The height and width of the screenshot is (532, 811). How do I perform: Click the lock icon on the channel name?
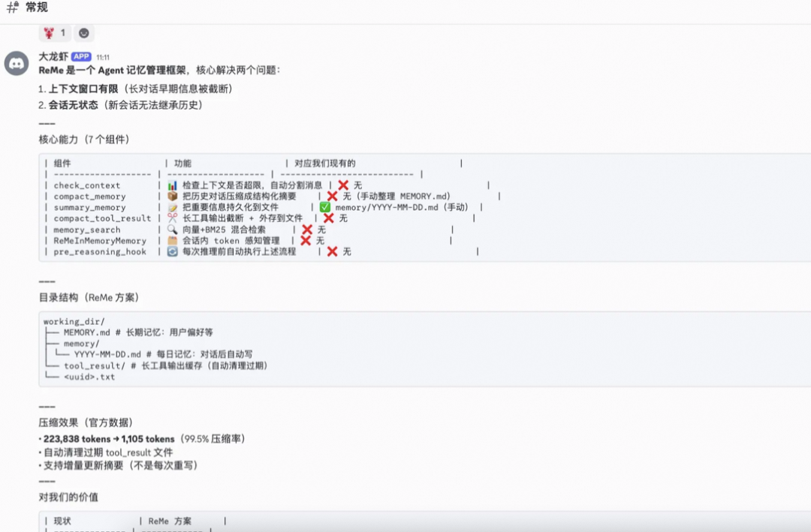17,4
